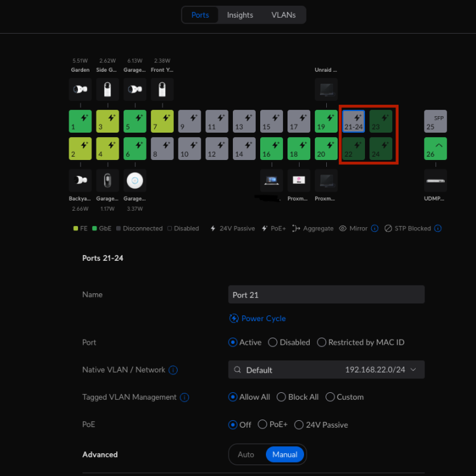Switch Advanced setting to Auto
The height and width of the screenshot is (476, 476).
tap(246, 454)
